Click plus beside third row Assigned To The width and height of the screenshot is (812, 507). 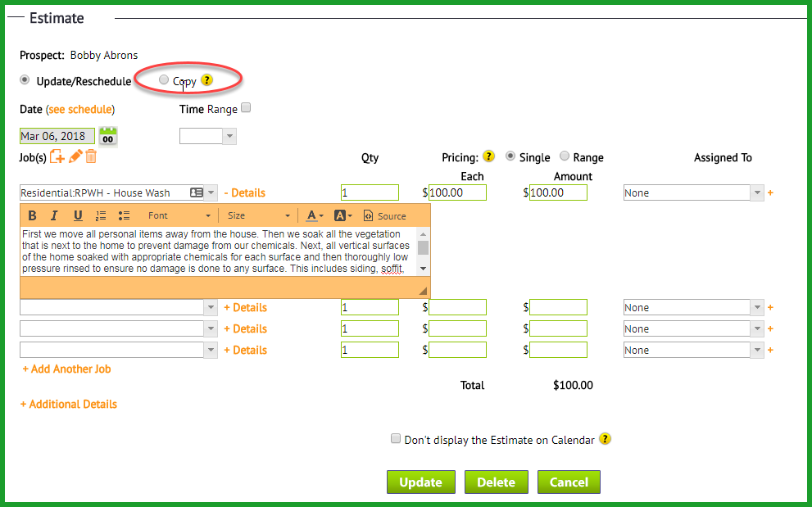coord(770,328)
